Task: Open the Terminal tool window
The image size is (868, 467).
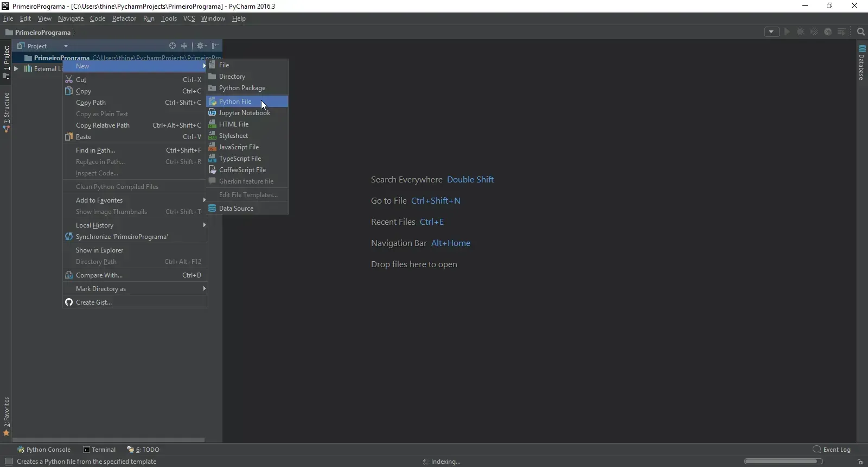Action: pos(99,450)
